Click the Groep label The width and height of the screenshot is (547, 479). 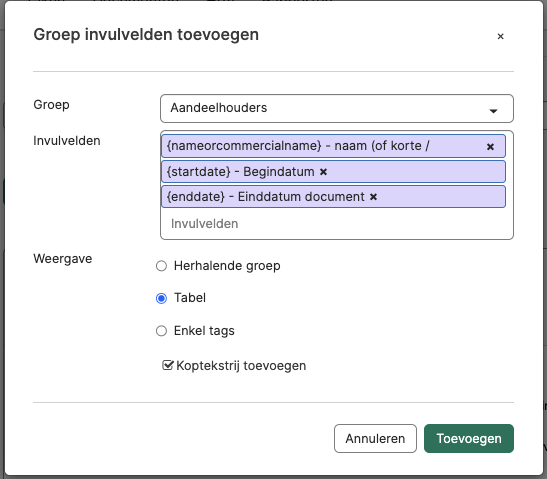point(51,105)
